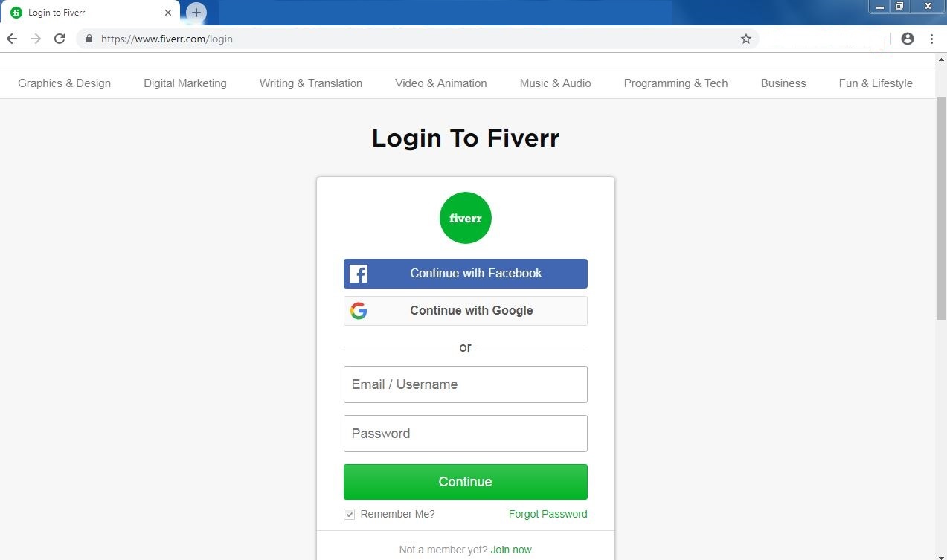Click the browser back arrow
Image resolution: width=947 pixels, height=560 pixels.
[12, 39]
